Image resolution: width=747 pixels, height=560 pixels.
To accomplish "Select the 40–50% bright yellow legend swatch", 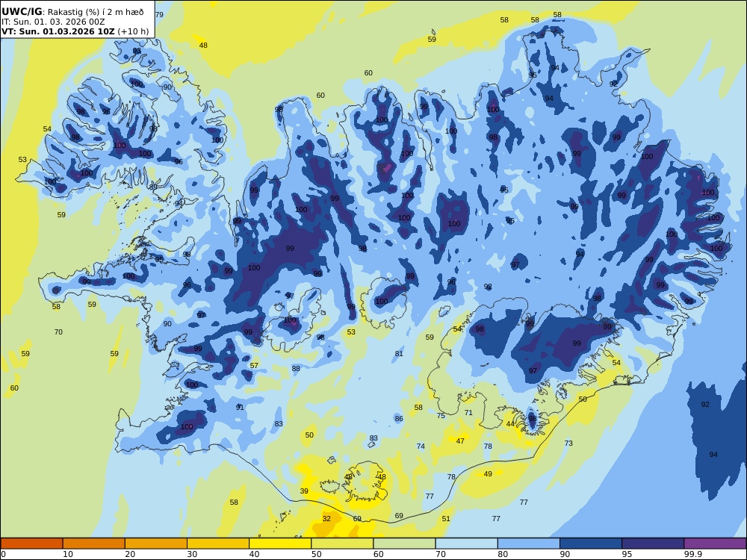I will [x=280, y=544].
